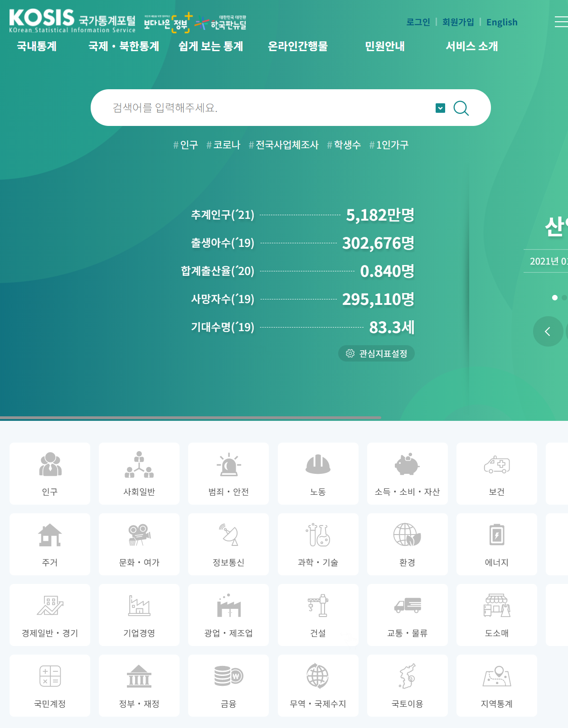Click the 합계출산율('20) 0.840명 indicator

(x=298, y=271)
